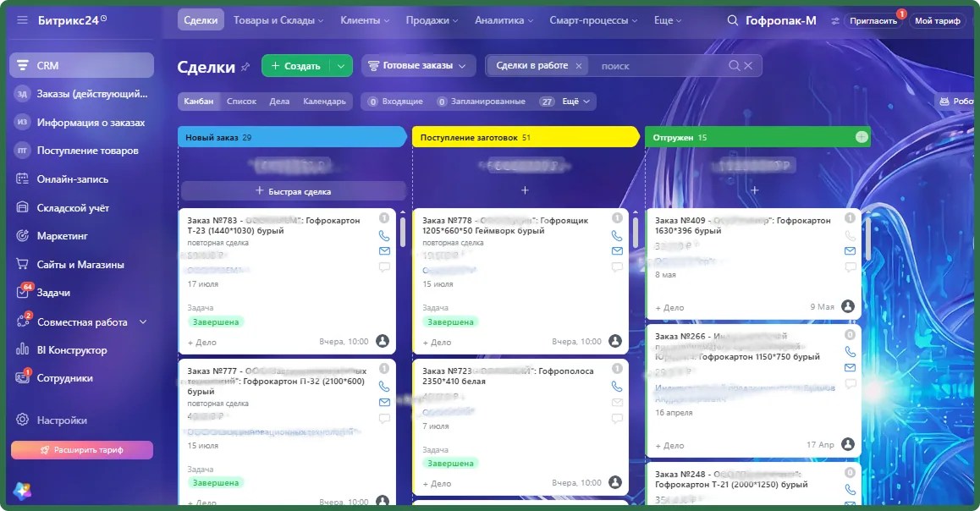Click phone icon on Заказ №266 card
980x511 pixels.
(850, 352)
